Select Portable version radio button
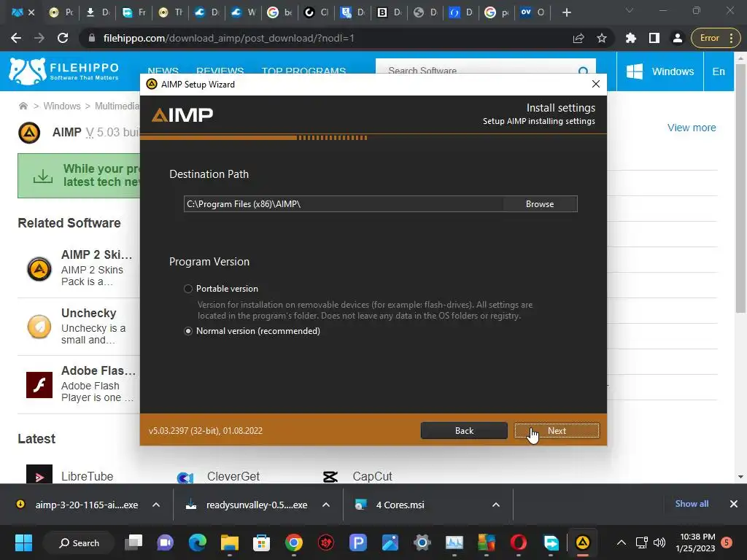 [188, 289]
